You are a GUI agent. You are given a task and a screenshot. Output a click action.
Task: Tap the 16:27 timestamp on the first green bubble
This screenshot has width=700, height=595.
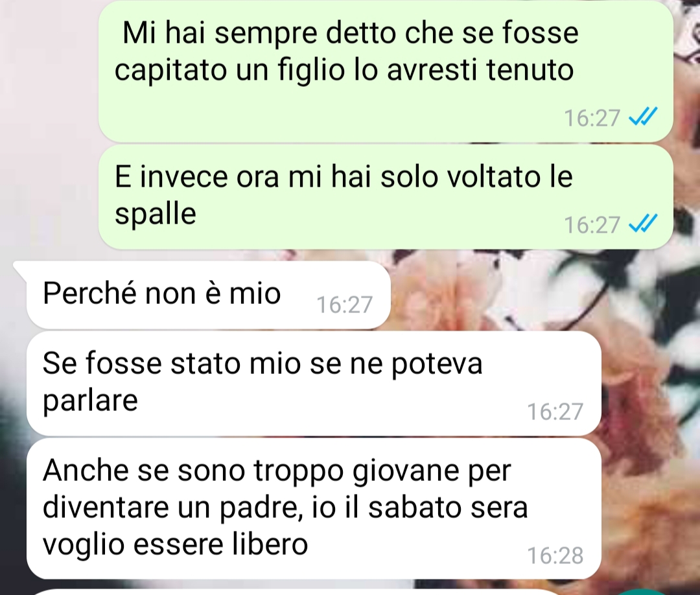coord(592,118)
